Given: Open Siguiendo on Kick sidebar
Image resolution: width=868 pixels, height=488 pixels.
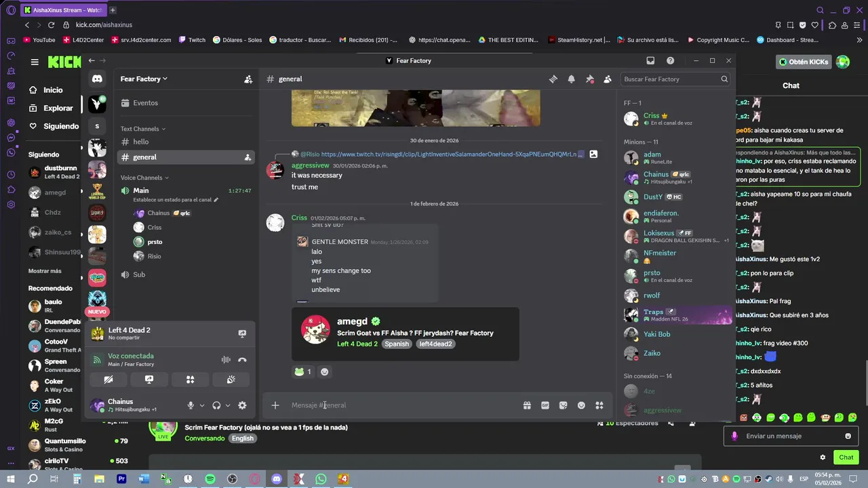Looking at the screenshot, I should pyautogui.click(x=54, y=126).
